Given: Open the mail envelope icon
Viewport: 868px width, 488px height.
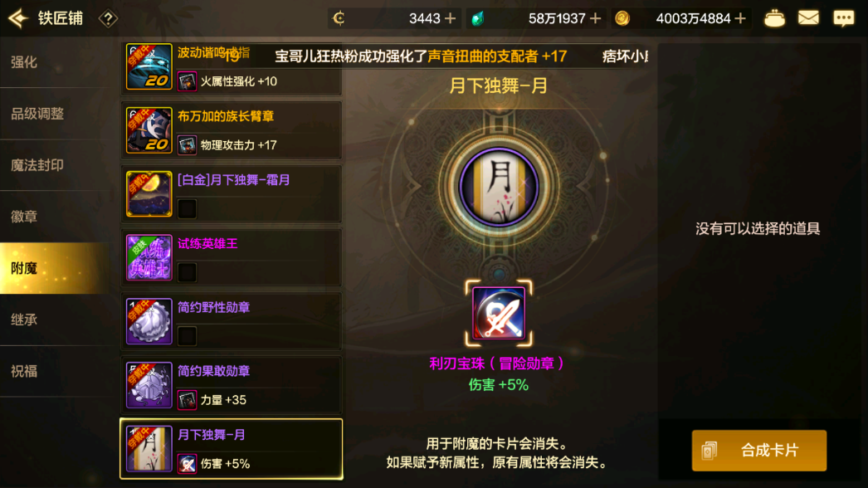Looking at the screenshot, I should click(808, 18).
